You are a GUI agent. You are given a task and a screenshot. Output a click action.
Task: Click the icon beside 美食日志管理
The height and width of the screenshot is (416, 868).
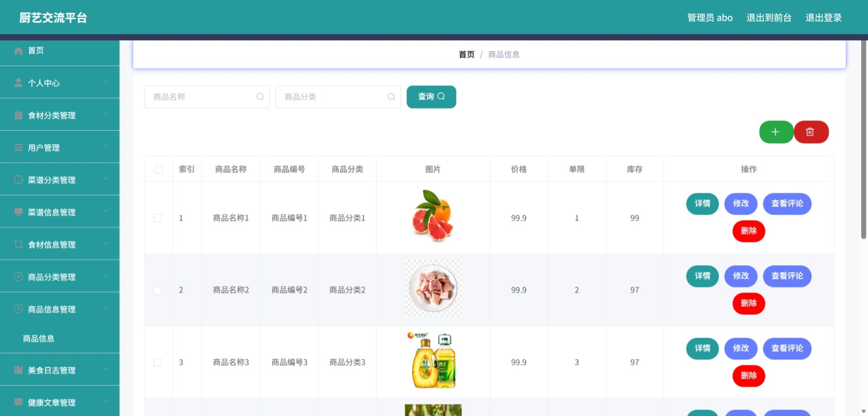click(18, 370)
